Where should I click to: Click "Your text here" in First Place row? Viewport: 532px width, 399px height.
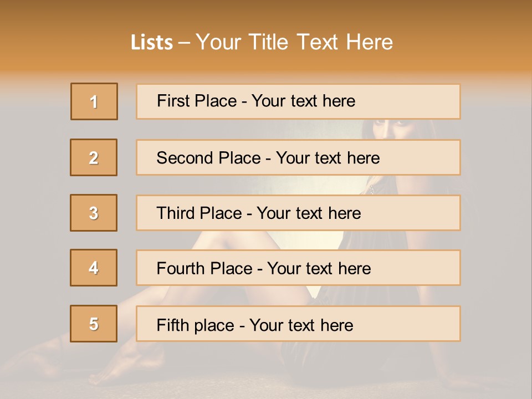(303, 101)
